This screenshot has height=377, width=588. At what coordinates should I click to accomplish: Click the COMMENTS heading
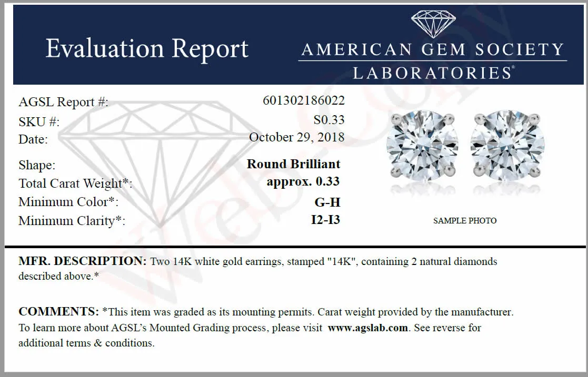tap(58, 311)
